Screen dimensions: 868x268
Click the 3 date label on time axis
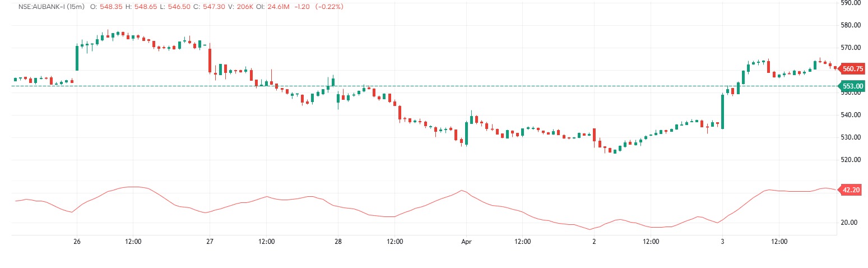pyautogui.click(x=722, y=242)
